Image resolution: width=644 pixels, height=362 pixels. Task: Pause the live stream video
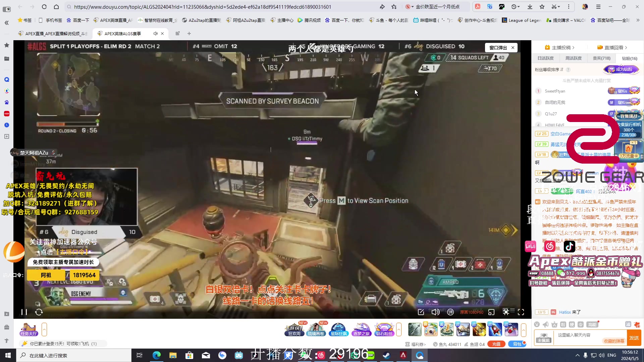[x=24, y=312]
